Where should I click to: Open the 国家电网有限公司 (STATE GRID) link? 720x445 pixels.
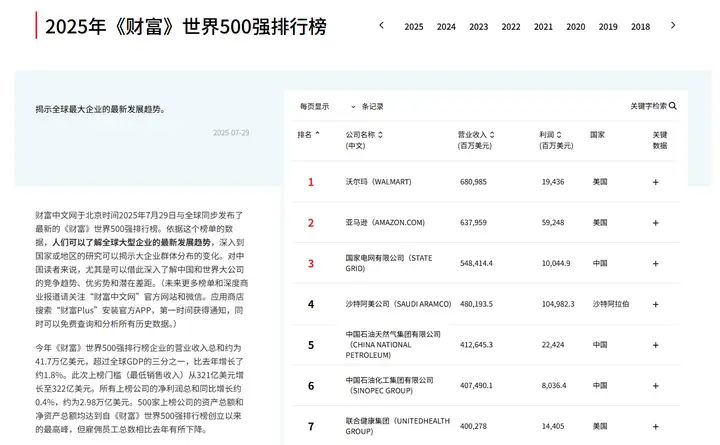389,263
